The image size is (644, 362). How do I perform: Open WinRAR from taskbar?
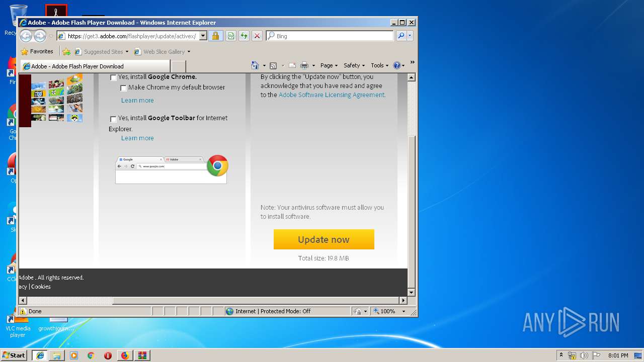142,355
